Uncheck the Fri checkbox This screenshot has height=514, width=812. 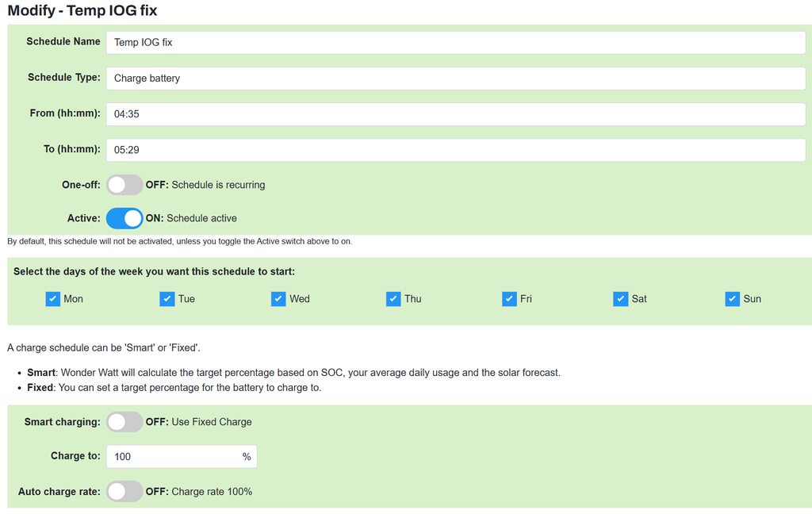pos(509,299)
